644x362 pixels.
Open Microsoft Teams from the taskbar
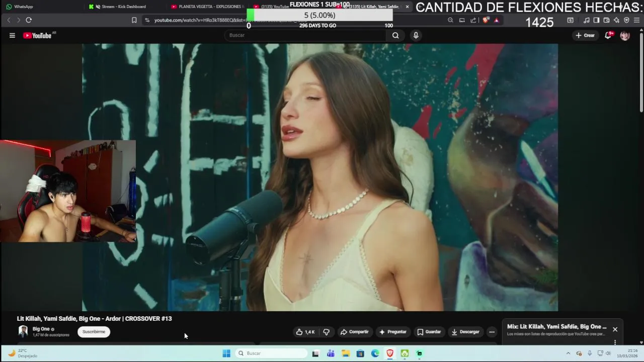[331, 353]
